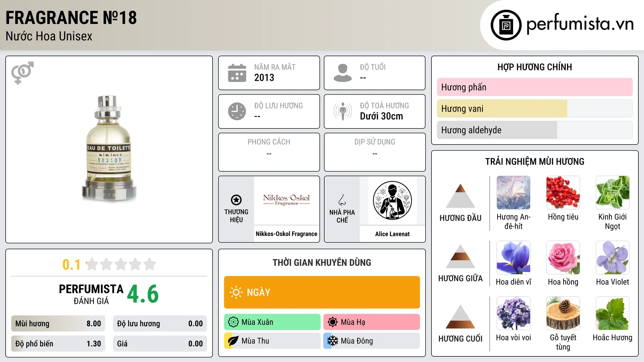Click the Độ phổ biến 1.30 score row
Image resolution: width=644 pixels, height=362 pixels.
click(x=58, y=344)
